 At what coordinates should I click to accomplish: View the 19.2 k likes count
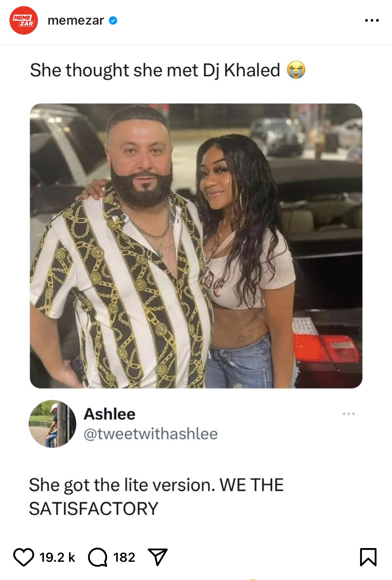click(57, 557)
